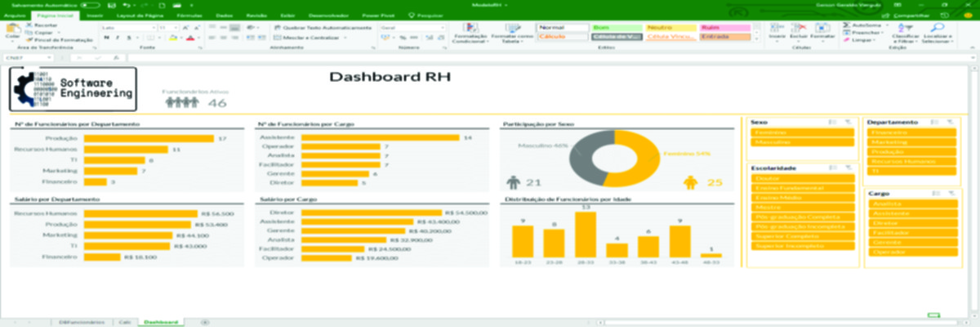Open the Arquivo menu
Image resolution: width=980 pixels, height=327 pixels.
15,16
